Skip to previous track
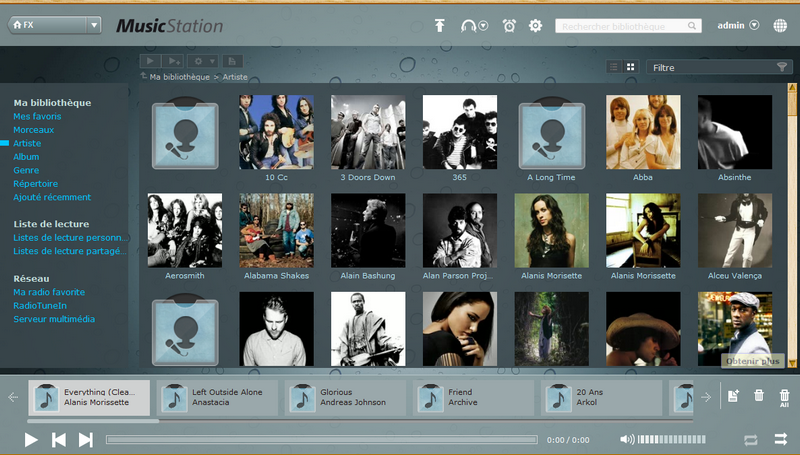Image resolution: width=800 pixels, height=455 pixels. pos(59,440)
